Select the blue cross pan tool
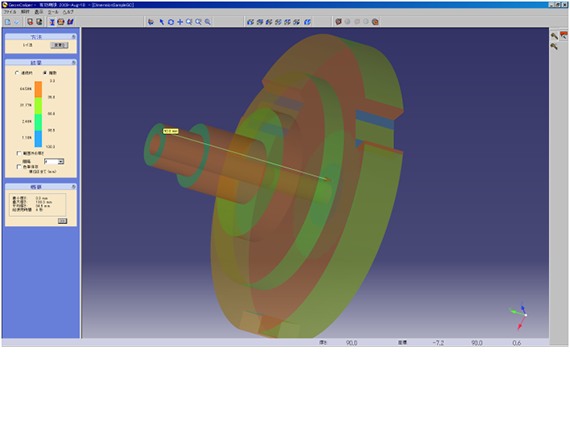 [180, 22]
